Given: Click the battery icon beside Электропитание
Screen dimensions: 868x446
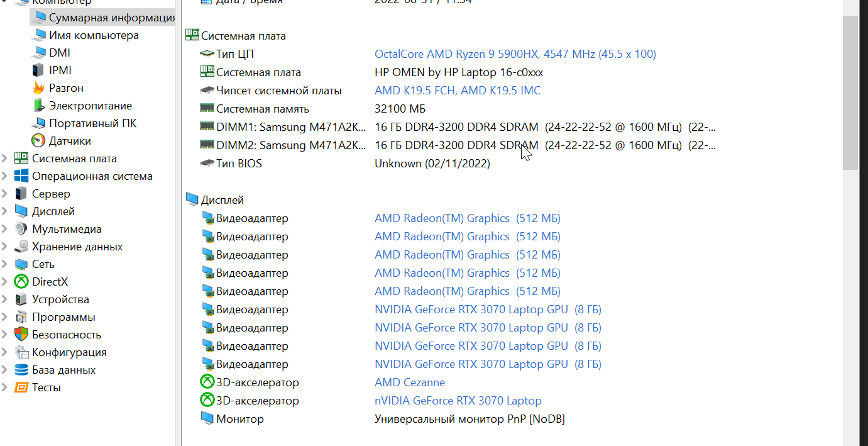Looking at the screenshot, I should (39, 106).
